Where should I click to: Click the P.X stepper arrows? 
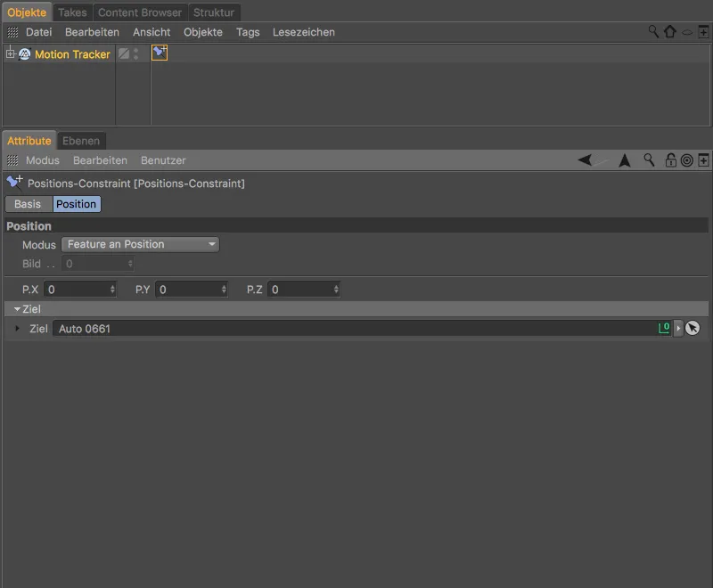point(112,290)
